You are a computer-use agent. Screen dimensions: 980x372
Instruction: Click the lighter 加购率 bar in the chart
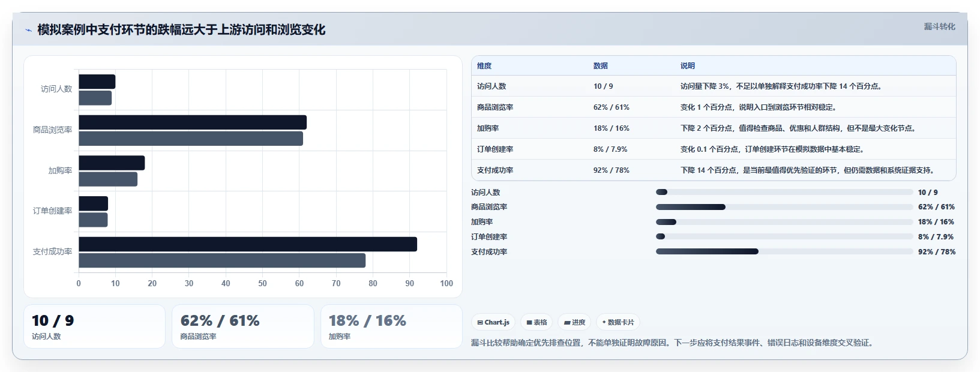pos(108,179)
